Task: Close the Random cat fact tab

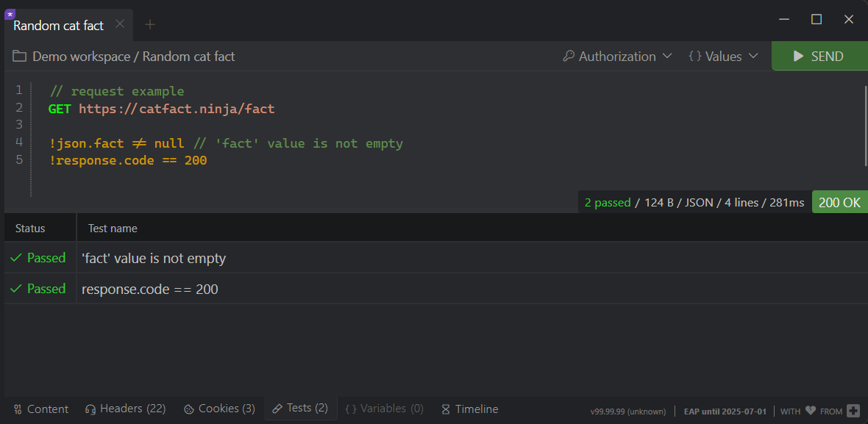Action: tap(120, 24)
